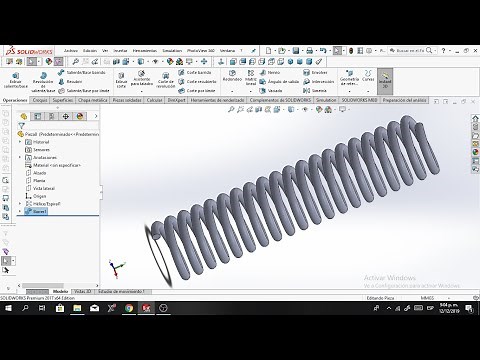Expand the Anotaciones tree node

point(20,157)
